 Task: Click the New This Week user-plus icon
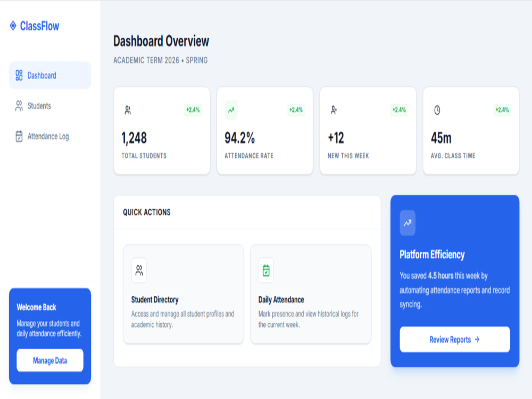[x=334, y=110]
